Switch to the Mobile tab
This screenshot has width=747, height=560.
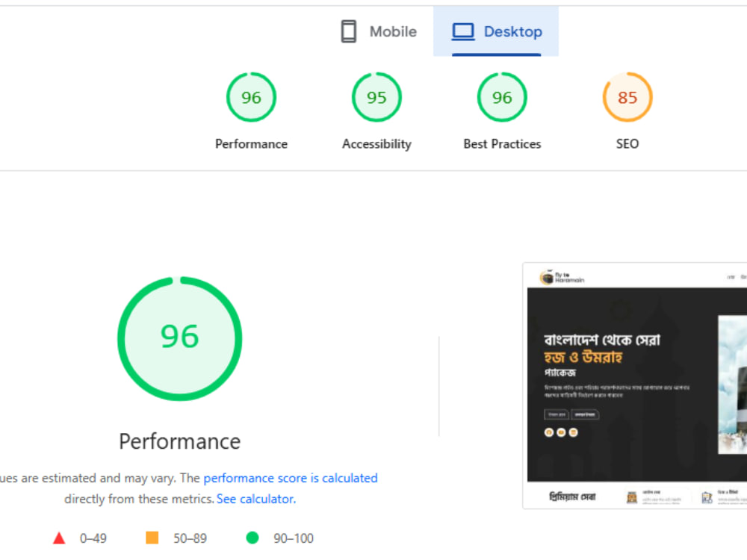tap(379, 31)
